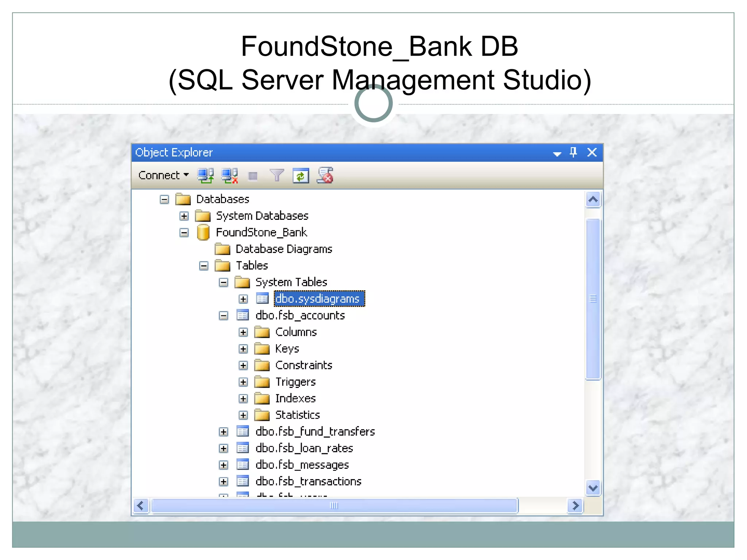Screen dimensions: 747x560
Task: Click the Disconnect server icon
Action: coord(230,176)
